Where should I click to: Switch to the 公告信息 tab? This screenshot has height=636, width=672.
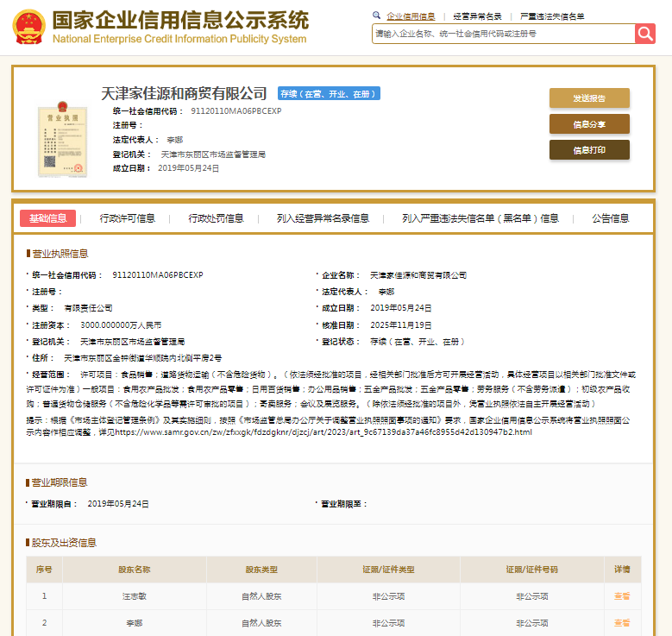611,218
